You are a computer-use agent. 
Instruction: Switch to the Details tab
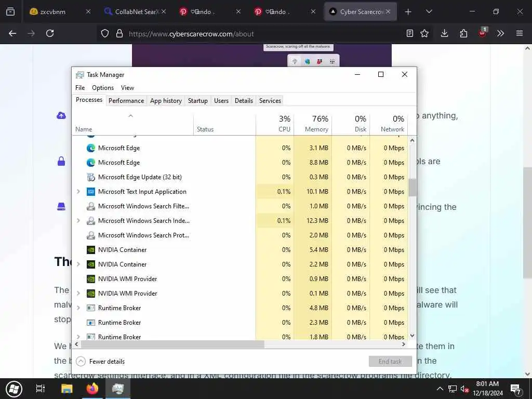(x=244, y=101)
